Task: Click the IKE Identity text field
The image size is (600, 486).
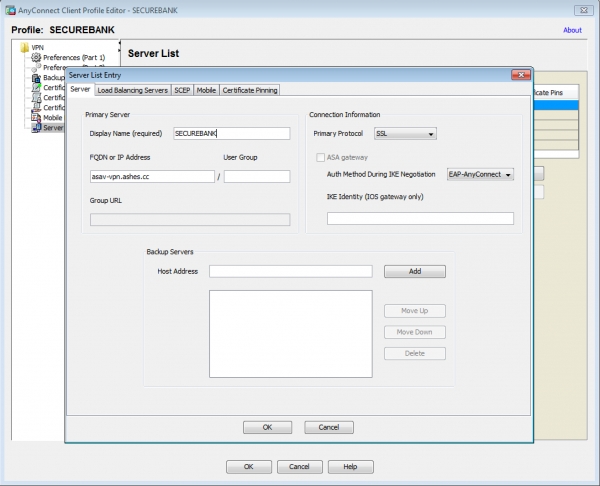Action: tap(420, 218)
